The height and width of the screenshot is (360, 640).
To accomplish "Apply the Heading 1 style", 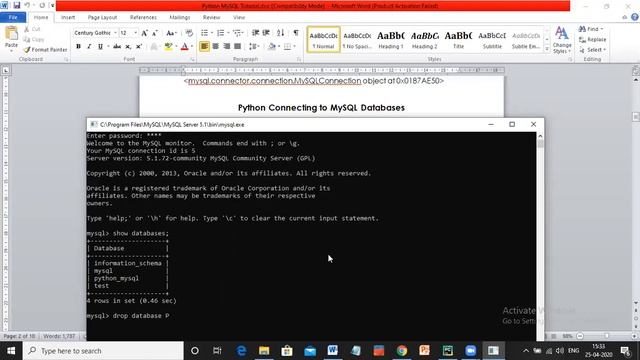I will 391,40.
